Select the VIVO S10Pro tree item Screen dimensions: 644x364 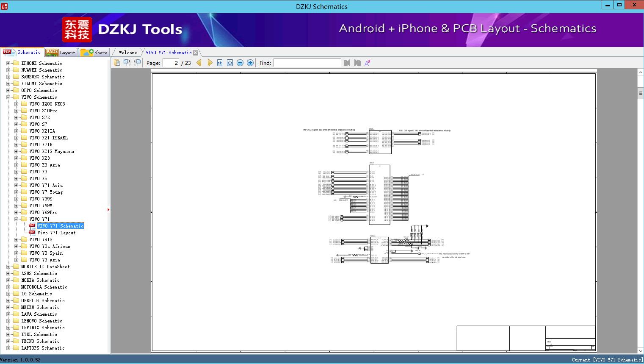[x=43, y=111]
